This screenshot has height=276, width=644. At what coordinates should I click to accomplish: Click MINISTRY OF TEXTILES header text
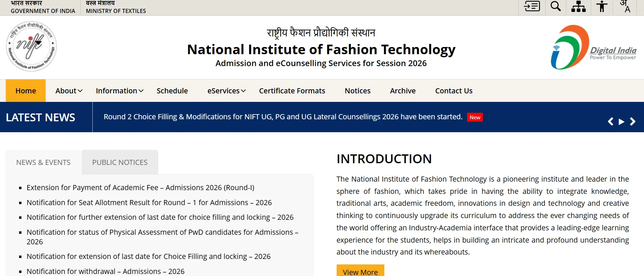[x=116, y=11]
